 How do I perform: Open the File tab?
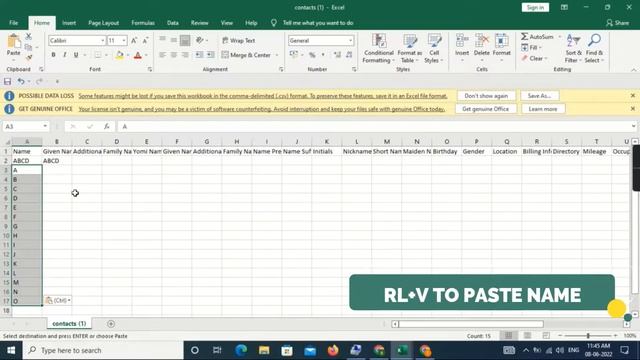point(13,23)
